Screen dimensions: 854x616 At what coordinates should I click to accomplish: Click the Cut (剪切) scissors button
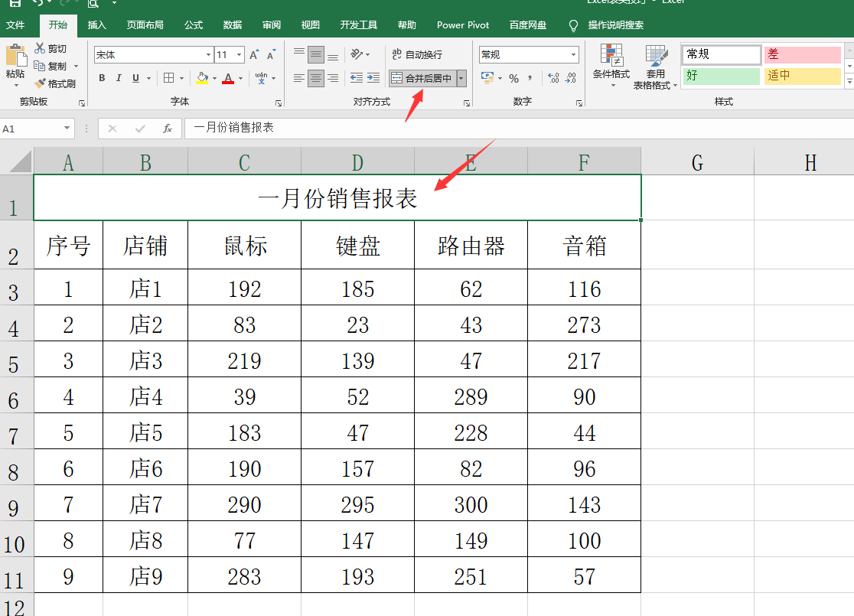(x=50, y=48)
